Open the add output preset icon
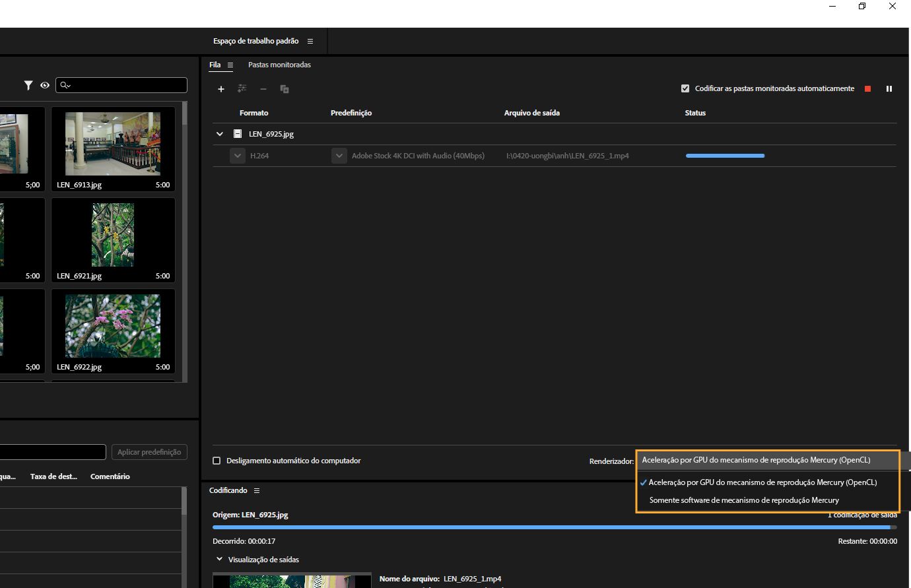Screen dimensions: 911x588 tap(242, 88)
